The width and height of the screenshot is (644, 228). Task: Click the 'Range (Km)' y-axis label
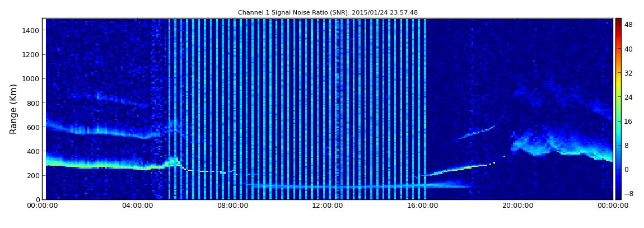pyautogui.click(x=13, y=109)
